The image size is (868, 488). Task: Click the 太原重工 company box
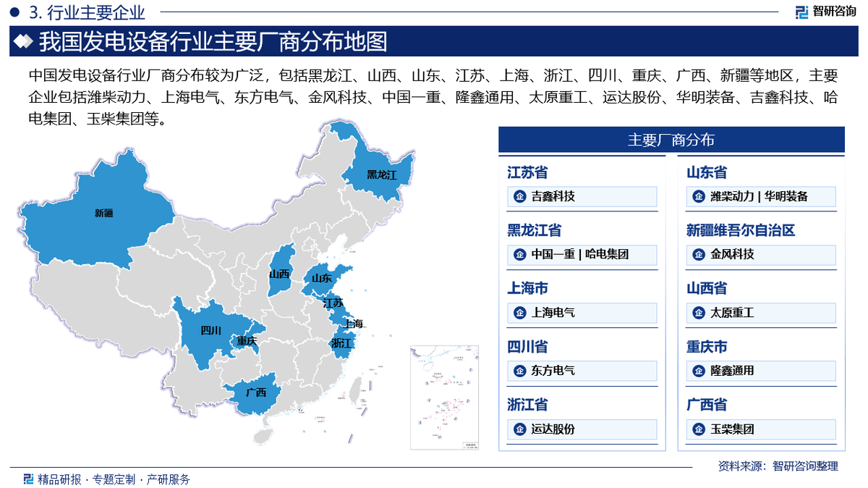(x=761, y=313)
